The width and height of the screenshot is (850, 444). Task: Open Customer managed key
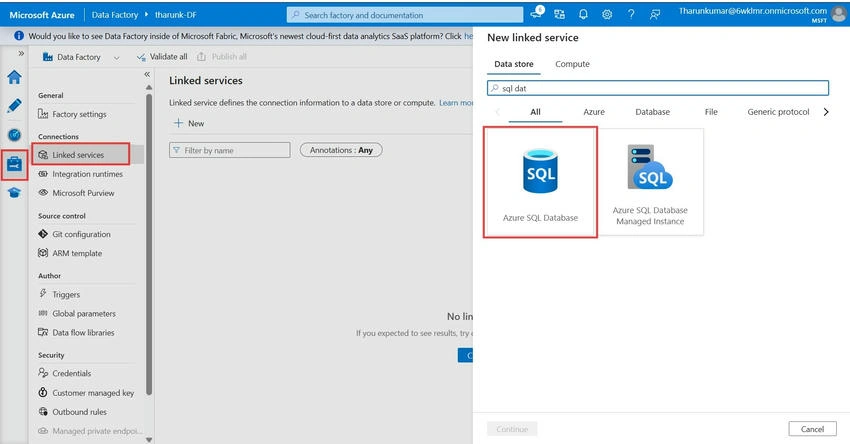coord(93,392)
